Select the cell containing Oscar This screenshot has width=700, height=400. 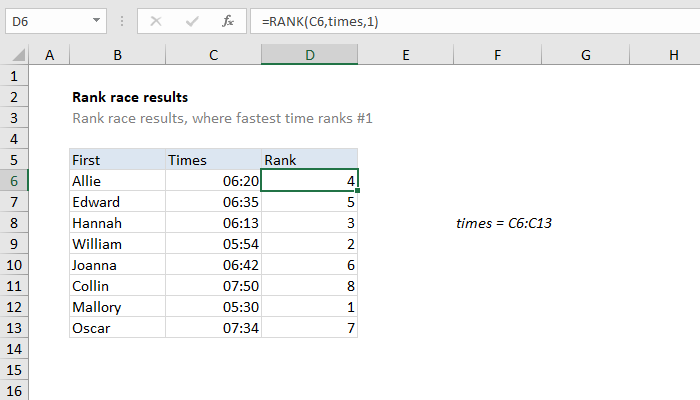click(117, 328)
